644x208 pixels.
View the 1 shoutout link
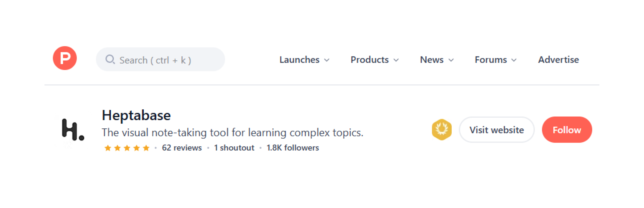pos(234,148)
